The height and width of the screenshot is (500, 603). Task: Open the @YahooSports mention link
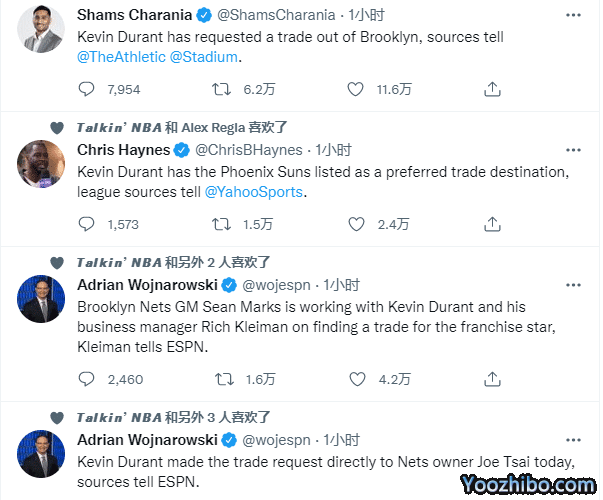(x=254, y=191)
